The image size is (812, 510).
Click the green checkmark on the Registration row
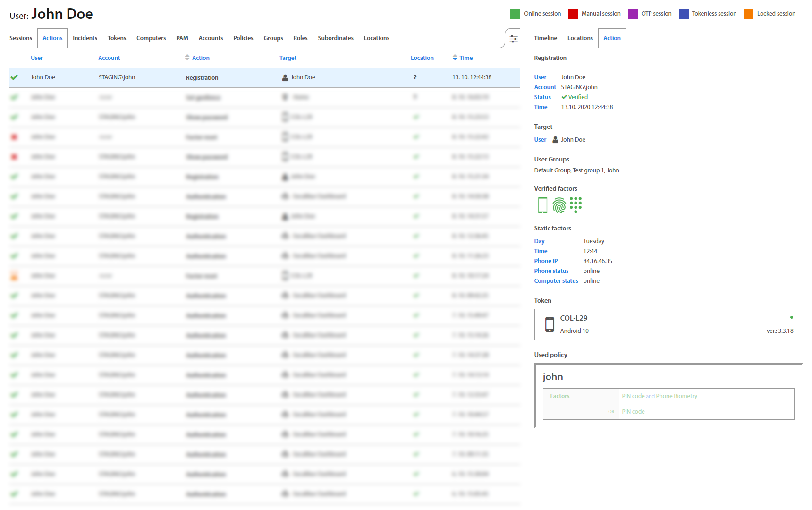click(x=14, y=77)
